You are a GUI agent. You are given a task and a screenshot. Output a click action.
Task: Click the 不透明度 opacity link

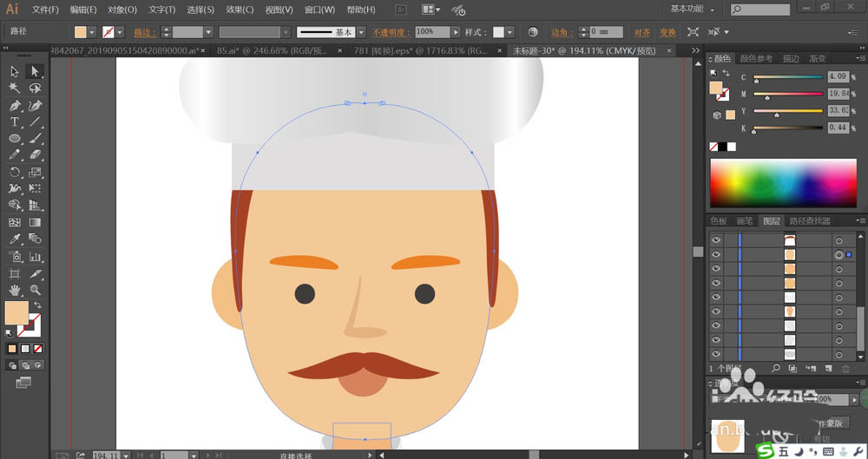391,33
